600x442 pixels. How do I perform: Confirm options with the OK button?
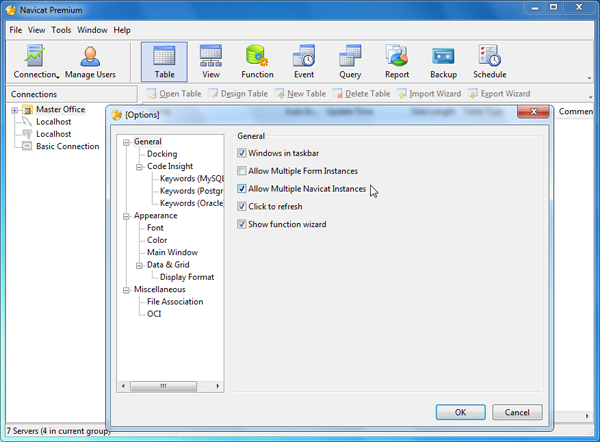coord(460,412)
